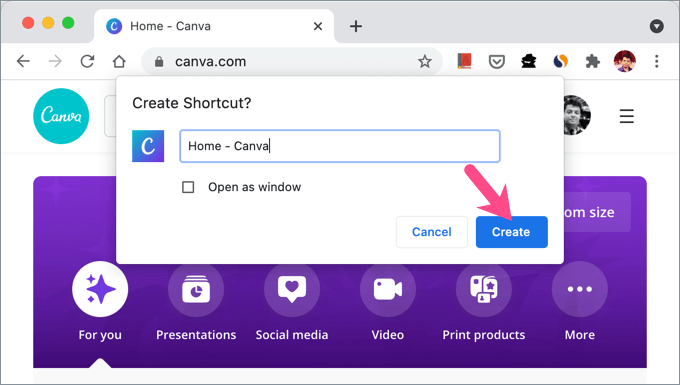Open the Canva hamburger menu
Viewport: 680px width, 385px height.
(x=627, y=116)
